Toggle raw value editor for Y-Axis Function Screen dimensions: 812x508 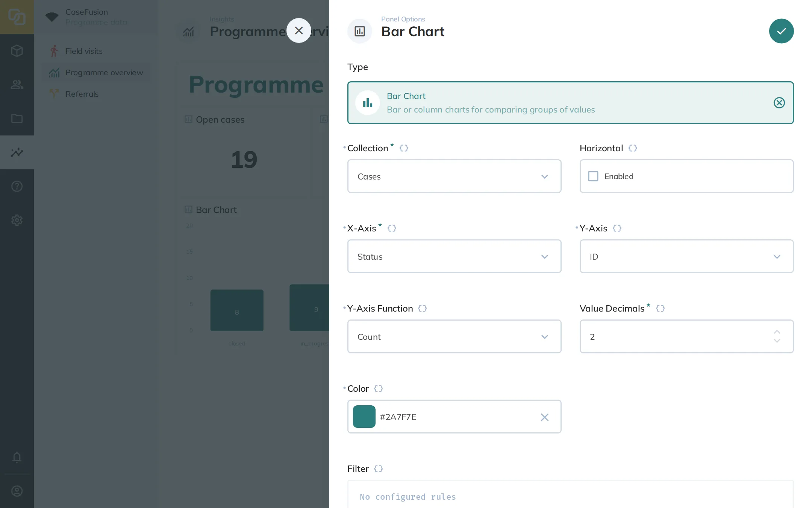pos(422,308)
